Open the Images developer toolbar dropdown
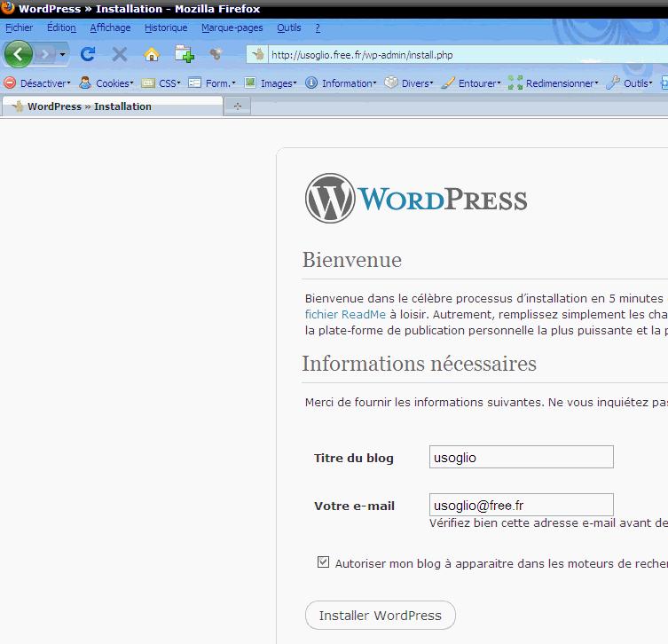Screen dimensions: 668x644 (x=279, y=83)
